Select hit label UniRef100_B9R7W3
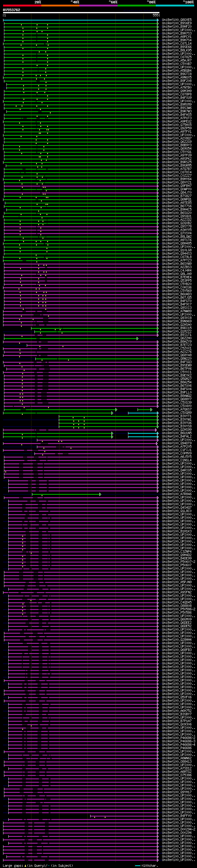The width and height of the screenshot is (197, 868). point(177,111)
